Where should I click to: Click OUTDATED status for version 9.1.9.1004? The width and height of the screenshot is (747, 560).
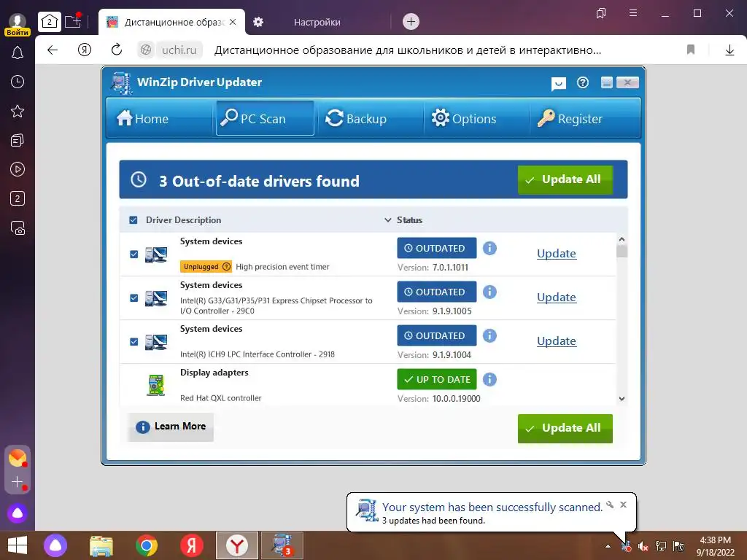(x=437, y=335)
